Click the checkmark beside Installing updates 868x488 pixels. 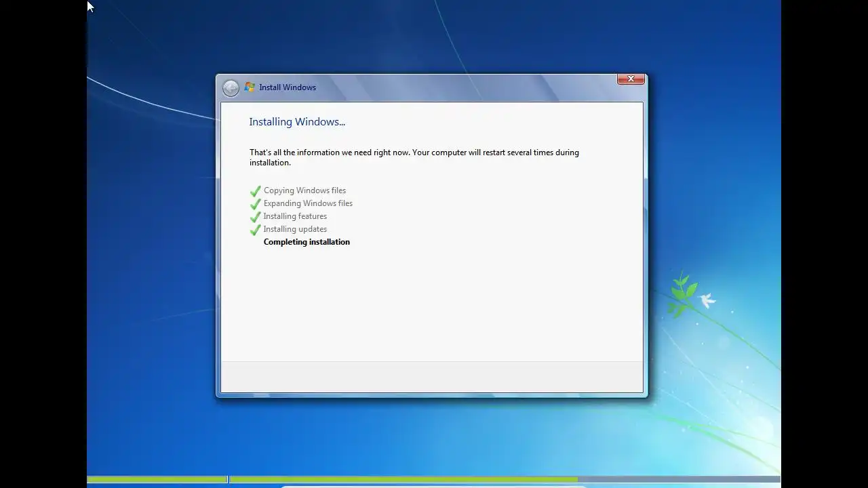click(x=256, y=230)
